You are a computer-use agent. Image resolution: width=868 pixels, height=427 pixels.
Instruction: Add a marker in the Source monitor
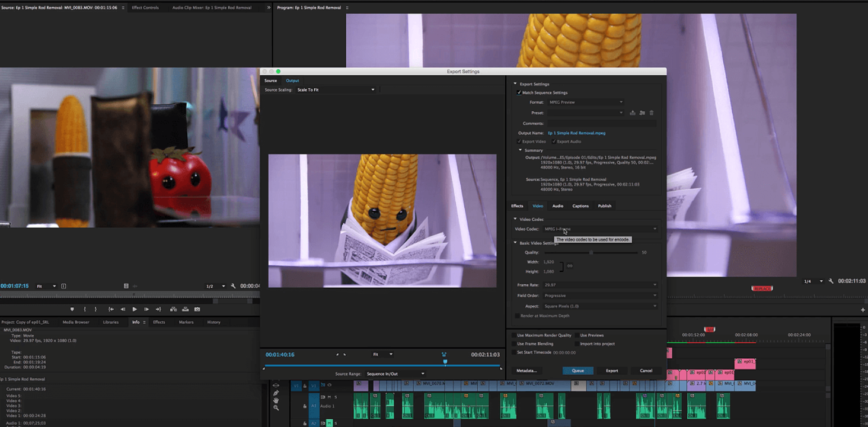tap(72, 309)
